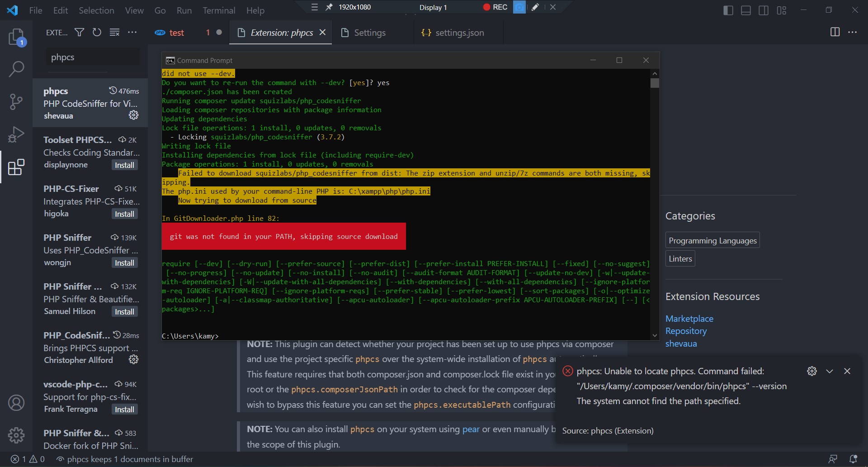The width and height of the screenshot is (868, 467).
Task: Click the feedback icon in status bar
Action: tap(833, 459)
